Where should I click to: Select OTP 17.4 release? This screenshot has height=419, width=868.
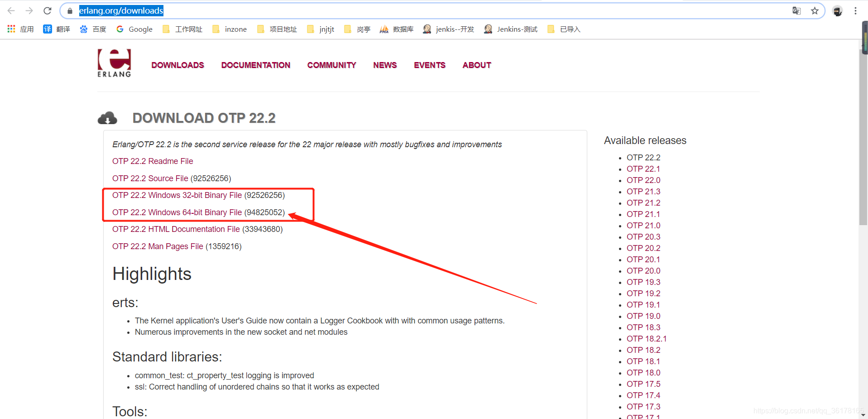coord(643,395)
